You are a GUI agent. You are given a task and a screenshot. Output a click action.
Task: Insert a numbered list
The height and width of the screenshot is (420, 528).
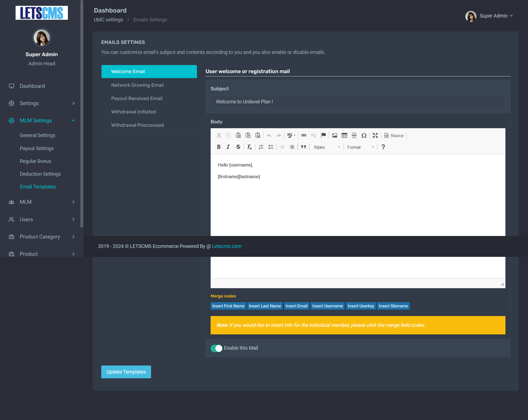pyautogui.click(x=261, y=147)
